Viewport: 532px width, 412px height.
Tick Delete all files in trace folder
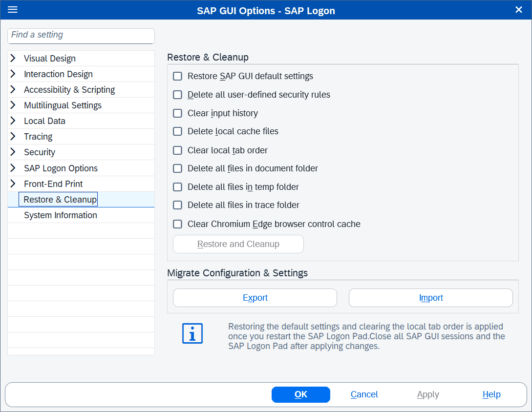(177, 205)
